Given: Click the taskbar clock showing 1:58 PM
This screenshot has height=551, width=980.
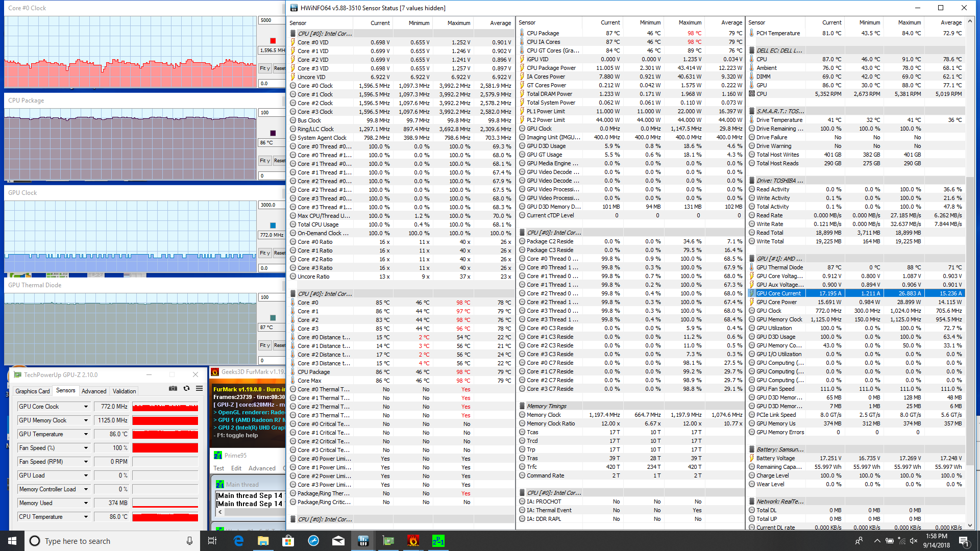Looking at the screenshot, I should pyautogui.click(x=936, y=541).
